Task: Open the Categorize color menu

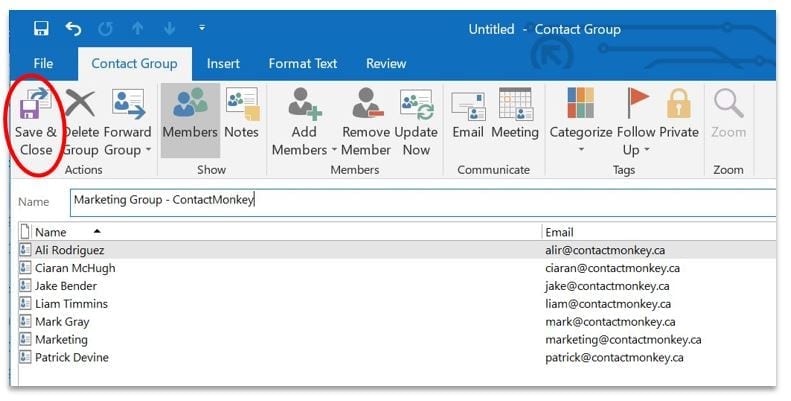Action: pyautogui.click(x=581, y=121)
